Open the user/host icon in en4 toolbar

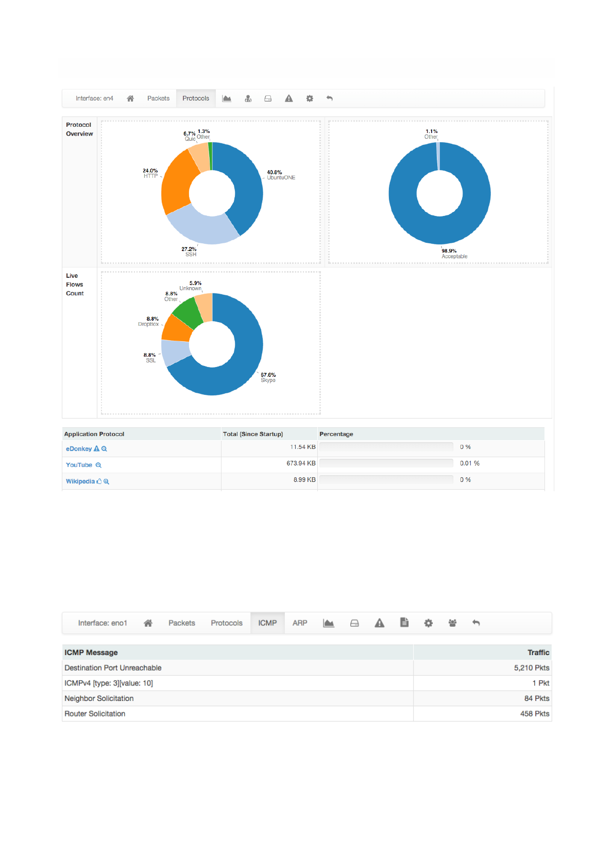[248, 98]
